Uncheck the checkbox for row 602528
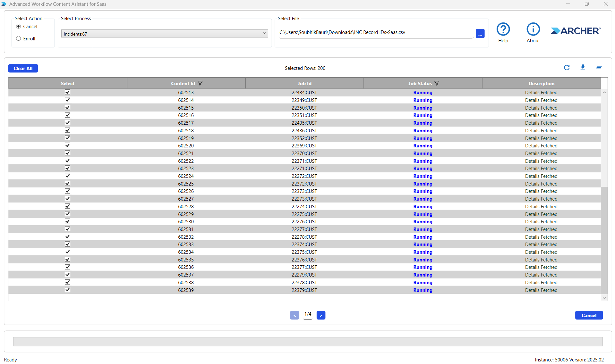 [x=67, y=206]
